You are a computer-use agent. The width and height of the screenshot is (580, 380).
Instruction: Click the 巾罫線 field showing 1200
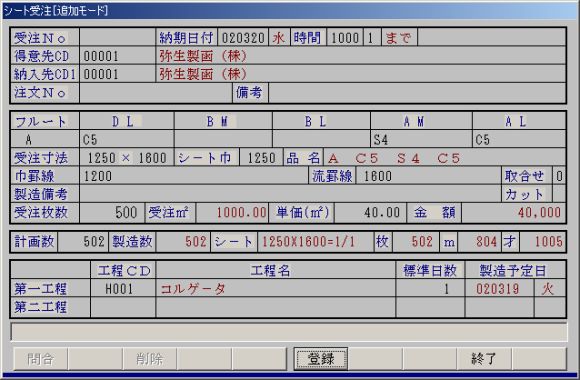click(x=194, y=176)
